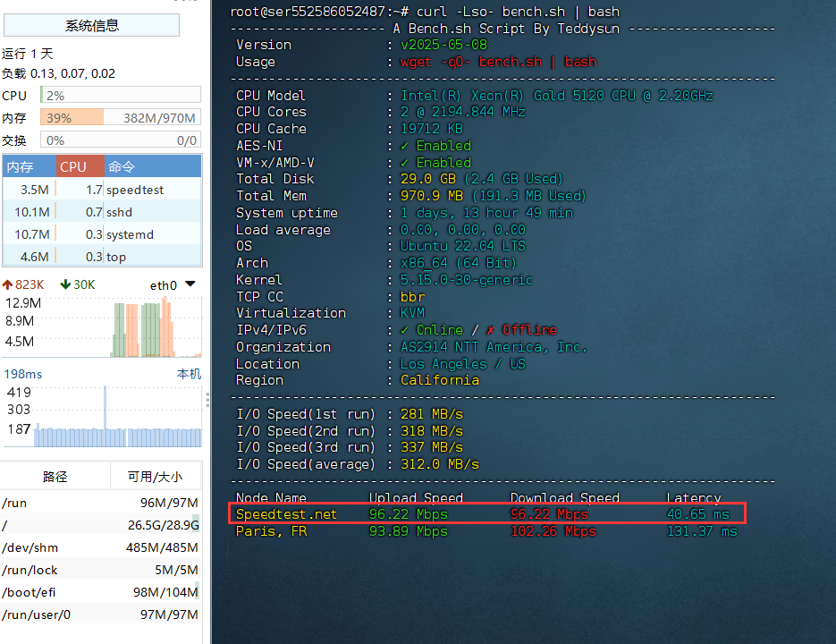This screenshot has width=836, height=644.
Task: Click the 内存 memory usage bar
Action: pos(120,118)
